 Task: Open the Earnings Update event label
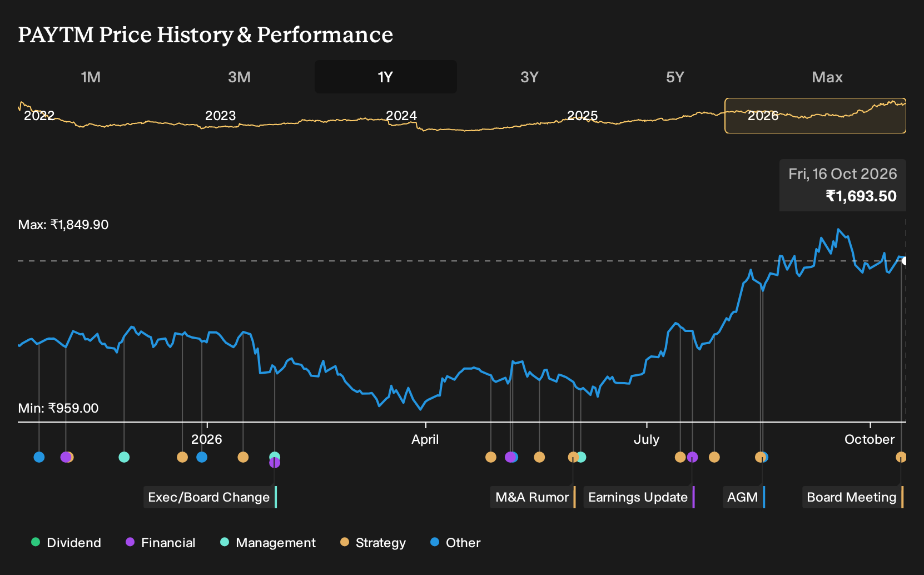[x=639, y=497]
